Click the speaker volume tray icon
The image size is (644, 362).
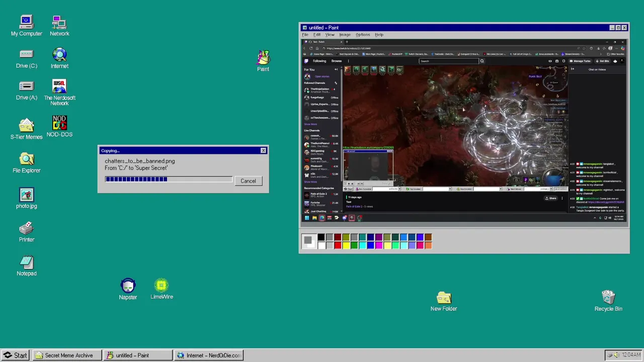[616, 355]
